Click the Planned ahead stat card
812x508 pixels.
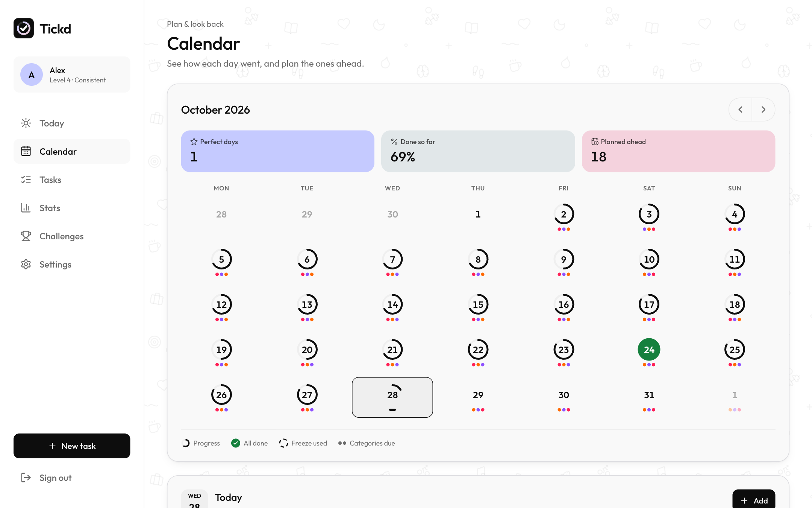click(679, 151)
